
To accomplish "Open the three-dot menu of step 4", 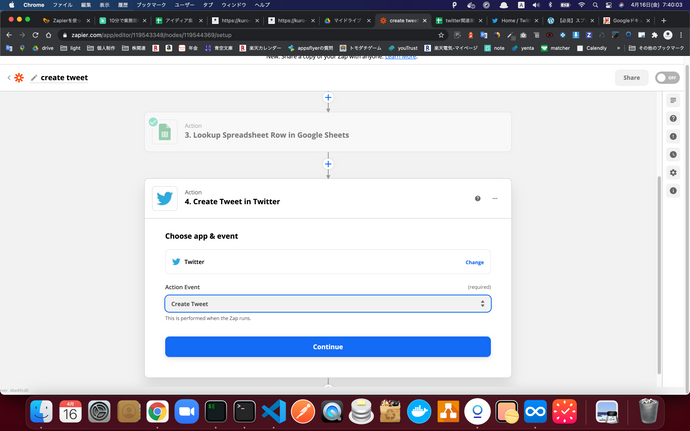I will tap(495, 199).
